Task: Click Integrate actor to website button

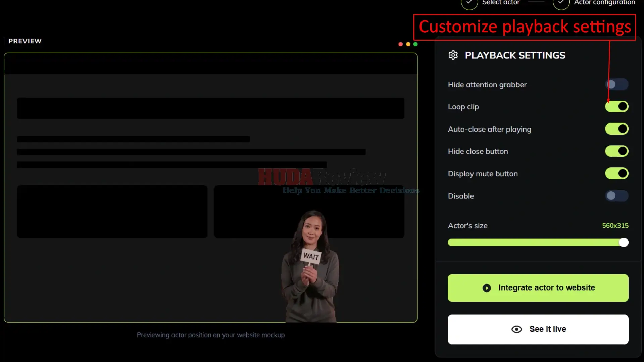Action: [x=538, y=288]
